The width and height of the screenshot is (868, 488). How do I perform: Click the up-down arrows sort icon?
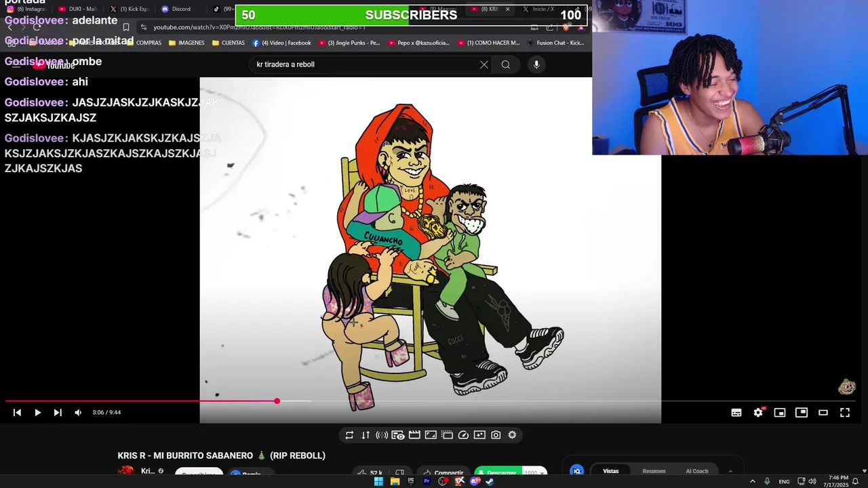pos(366,435)
